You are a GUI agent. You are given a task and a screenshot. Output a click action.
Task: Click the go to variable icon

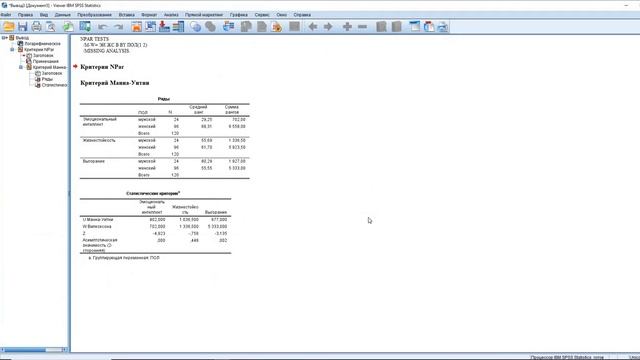164,27
